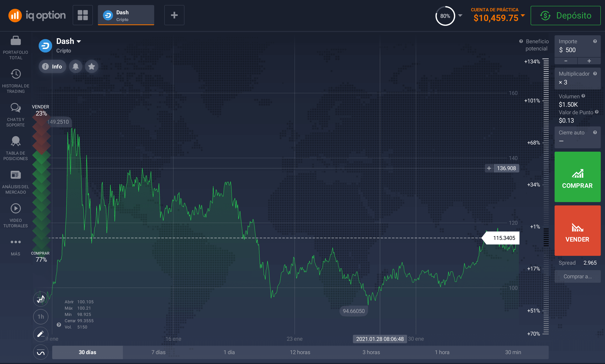This screenshot has height=364, width=605.
Task: Open the Cierre auto settings
Action: tap(577, 137)
